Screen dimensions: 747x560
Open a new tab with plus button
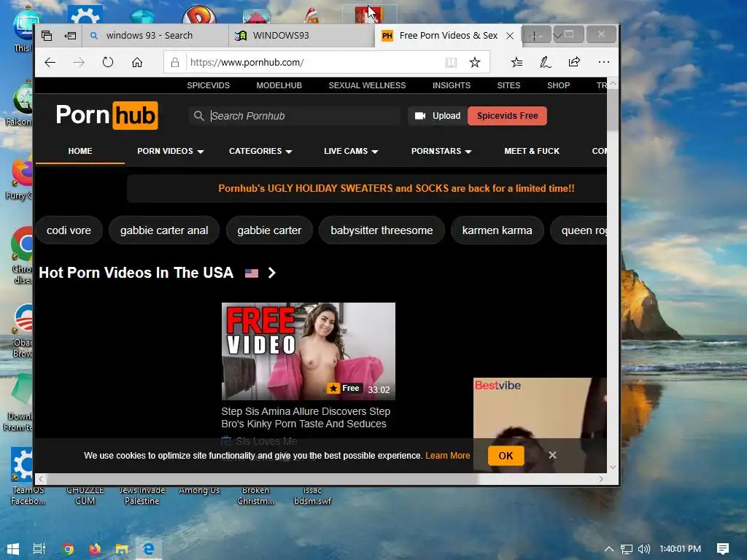tap(535, 36)
